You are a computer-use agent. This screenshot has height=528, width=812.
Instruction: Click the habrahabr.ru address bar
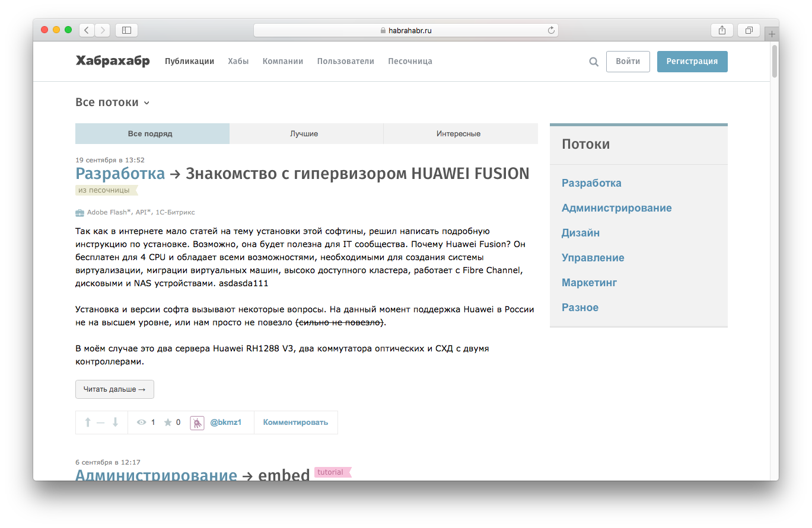tap(406, 30)
